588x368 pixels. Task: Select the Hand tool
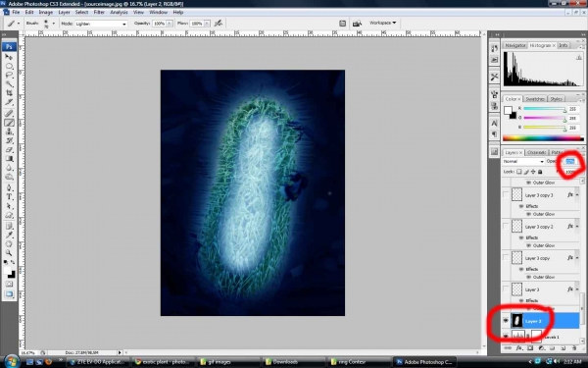[9, 244]
